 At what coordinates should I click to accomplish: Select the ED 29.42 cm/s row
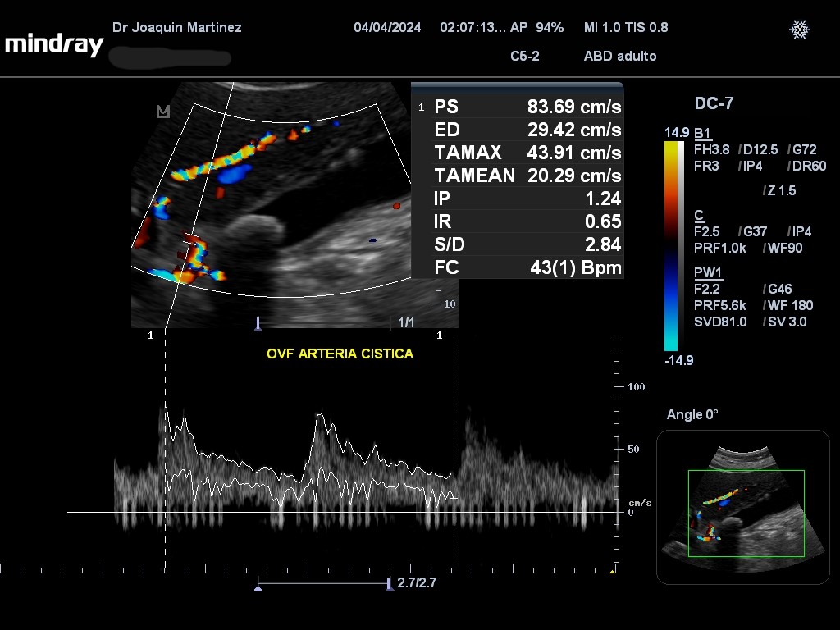pyautogui.click(x=527, y=130)
